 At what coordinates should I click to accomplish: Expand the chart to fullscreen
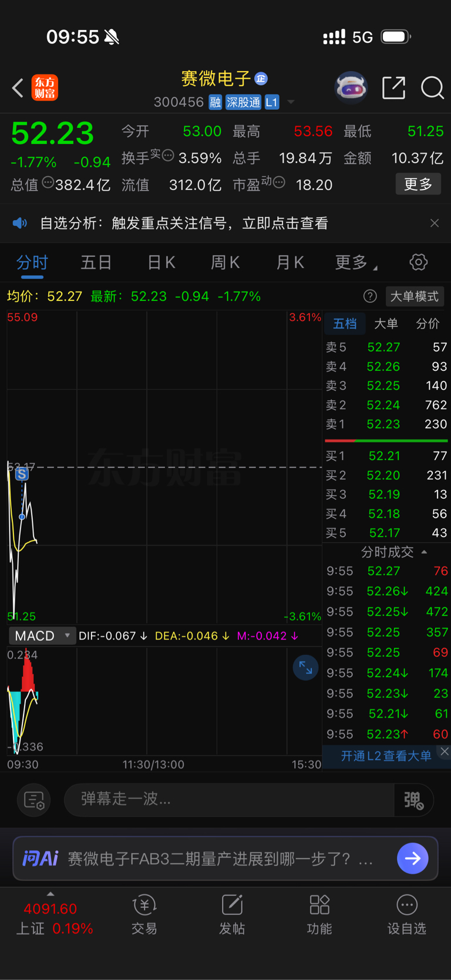305,667
